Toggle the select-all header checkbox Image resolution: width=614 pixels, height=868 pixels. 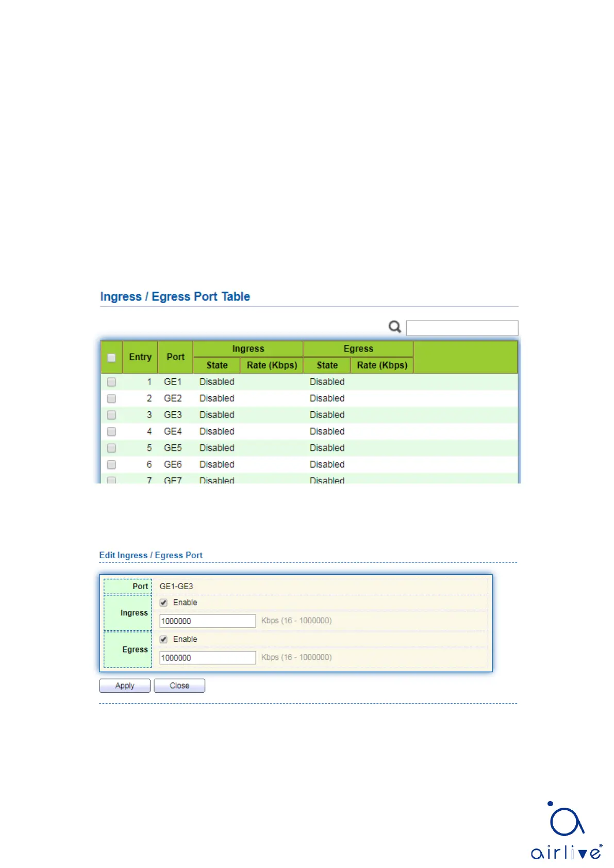click(x=111, y=357)
